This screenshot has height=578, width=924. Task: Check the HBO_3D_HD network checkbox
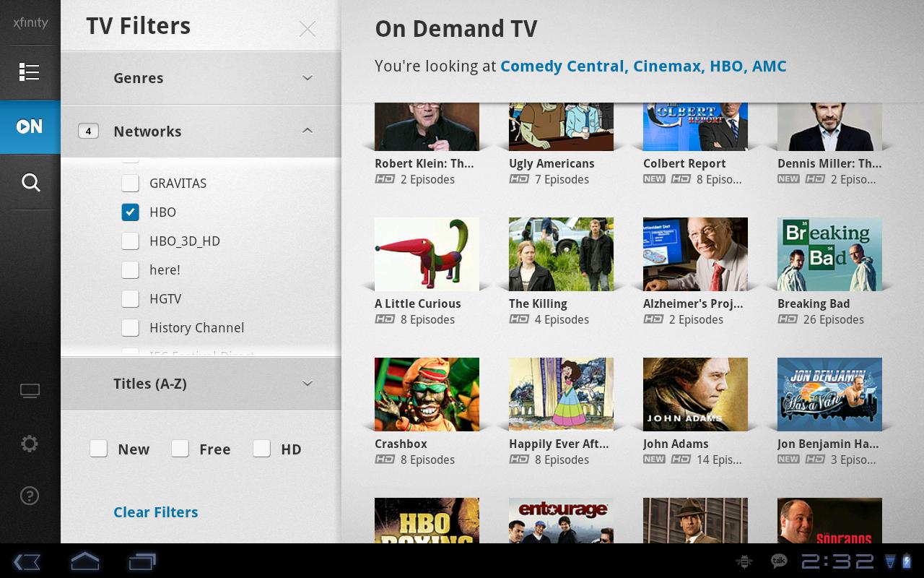click(x=131, y=241)
